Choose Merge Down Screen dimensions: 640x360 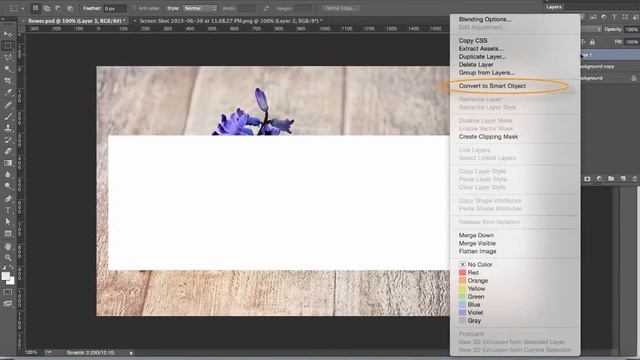[476, 235]
